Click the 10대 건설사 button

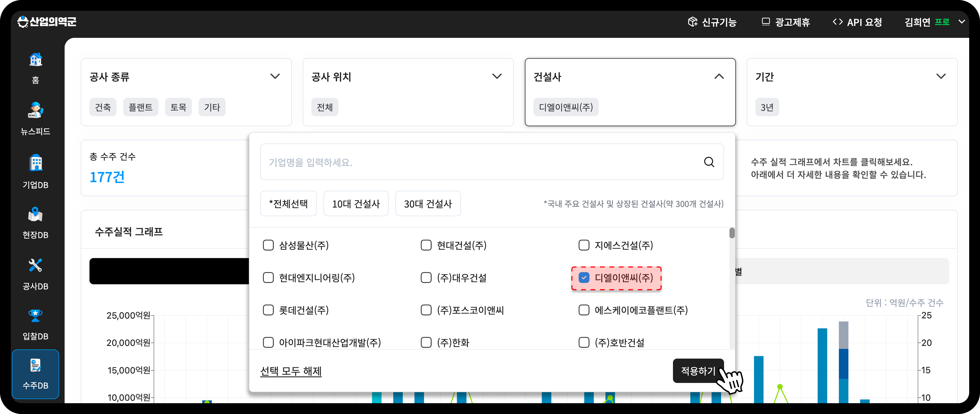[356, 204]
